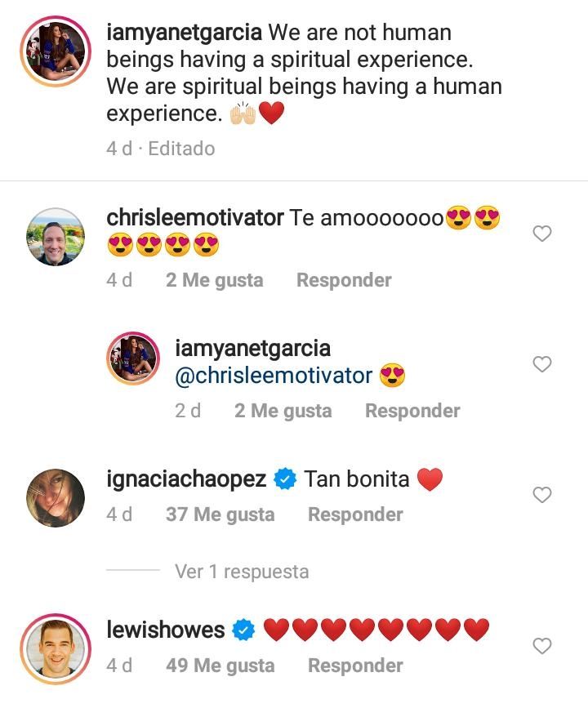Viewport: 588px width, 708px height.
Task: Open chrisleemotivator's profile picture
Action: [56, 237]
